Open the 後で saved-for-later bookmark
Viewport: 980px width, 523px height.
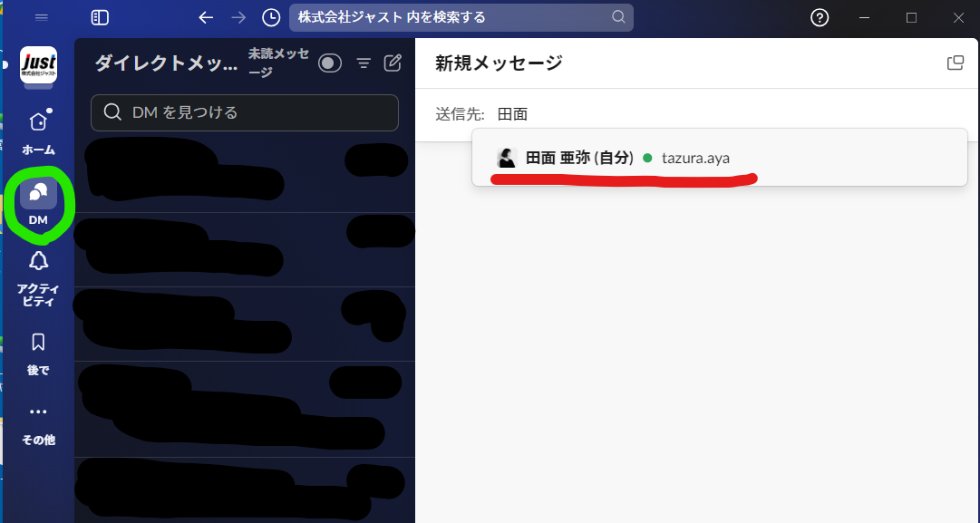[38, 354]
